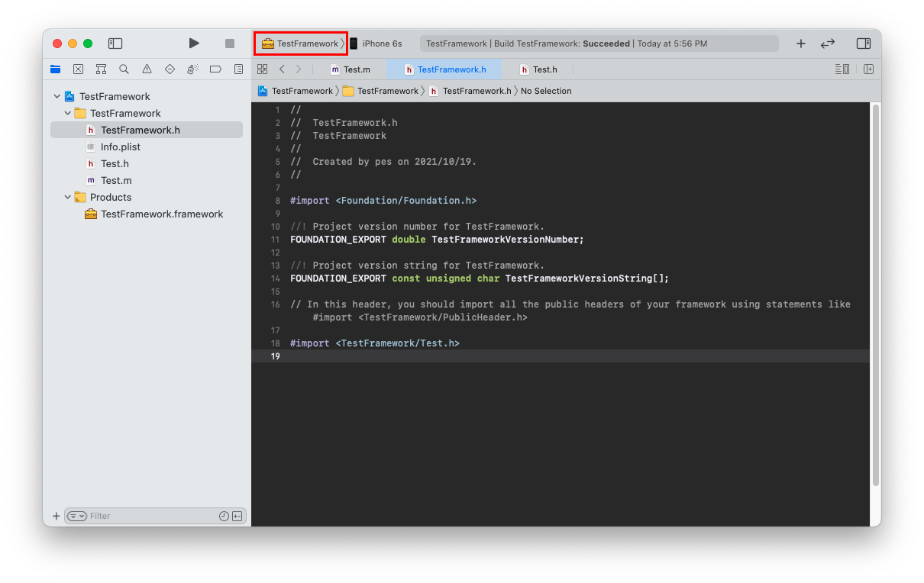Go back in editor history
Image resolution: width=924 pixels, height=583 pixels.
(282, 69)
